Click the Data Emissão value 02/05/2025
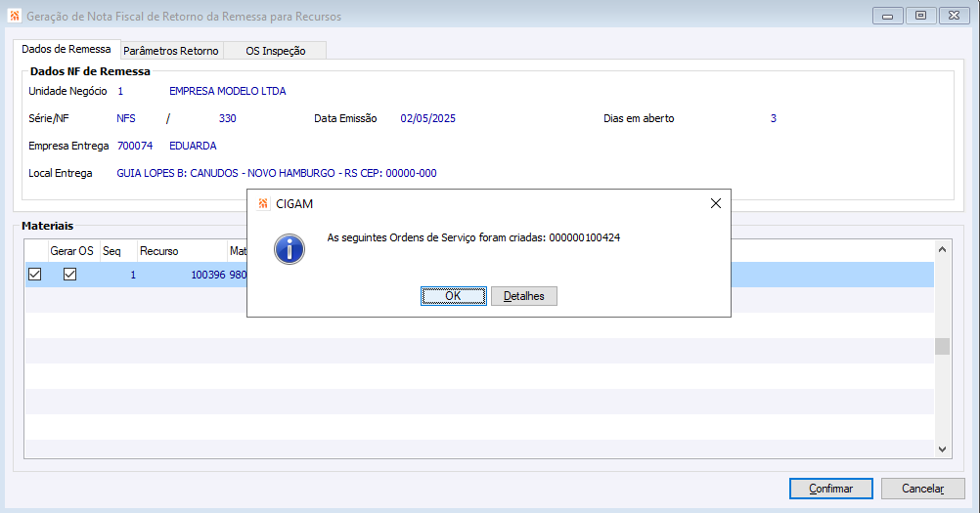Viewport: 980px width, 513px height. click(x=428, y=118)
